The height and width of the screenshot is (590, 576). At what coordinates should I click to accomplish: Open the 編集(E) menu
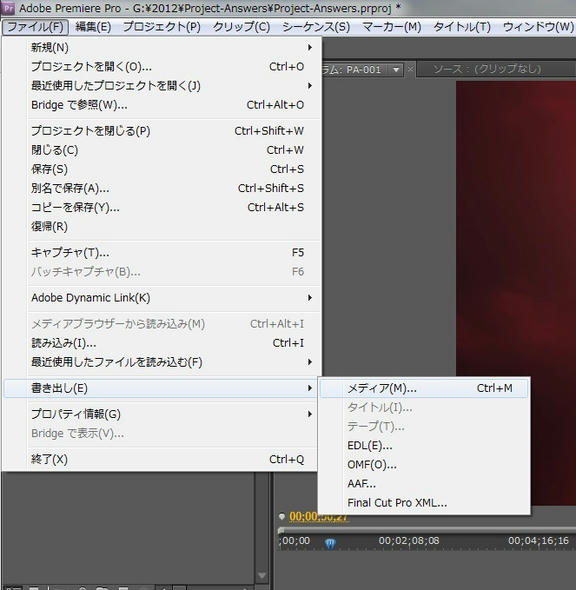point(93,27)
